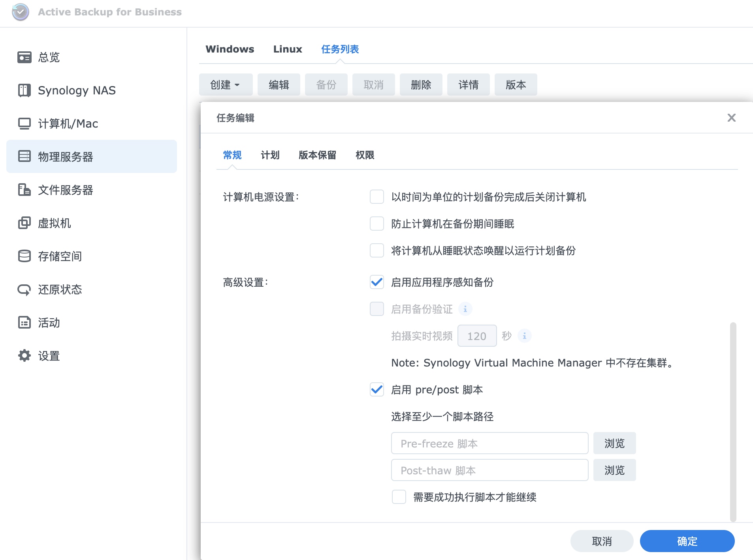Select the 计算机/Mac monitor icon
Image resolution: width=753 pixels, height=560 pixels.
tap(24, 124)
